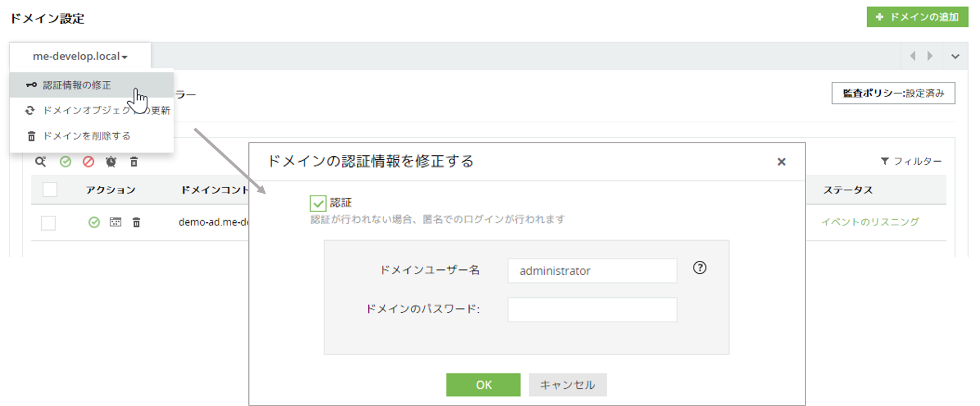Expand the chevron-down menu on the tab bar
The image size is (980, 406).
tap(955, 56)
